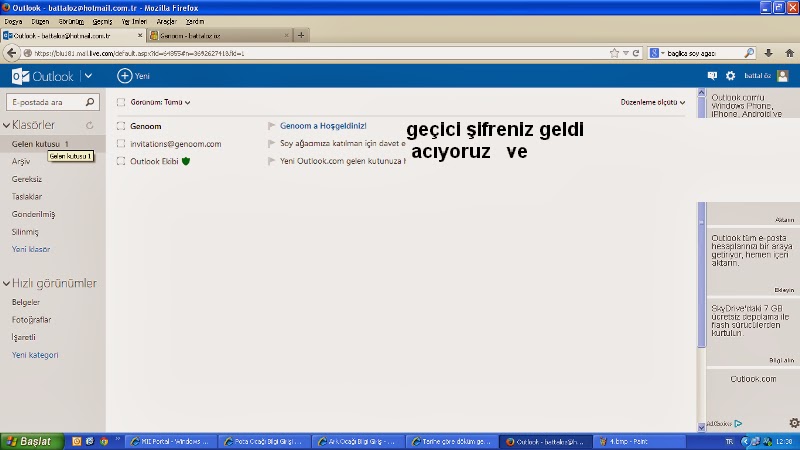Collapse the Klasörler section
The height and width of the screenshot is (450, 800).
7,125
